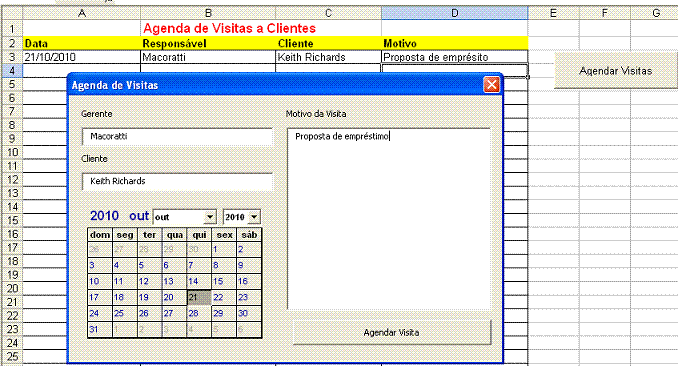Pick day 25 in the calendar
Viewport: 678px width, 366px height.
tap(125, 314)
